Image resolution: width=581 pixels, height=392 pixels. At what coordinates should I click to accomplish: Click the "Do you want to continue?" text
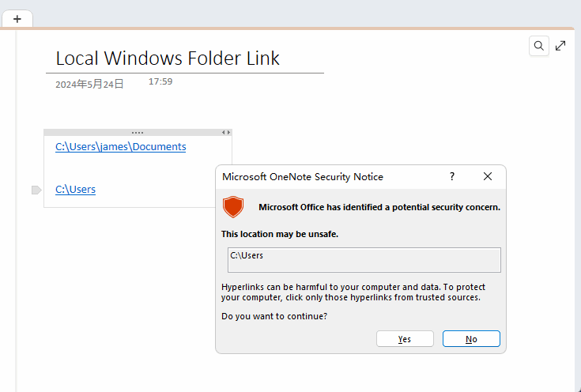(274, 316)
